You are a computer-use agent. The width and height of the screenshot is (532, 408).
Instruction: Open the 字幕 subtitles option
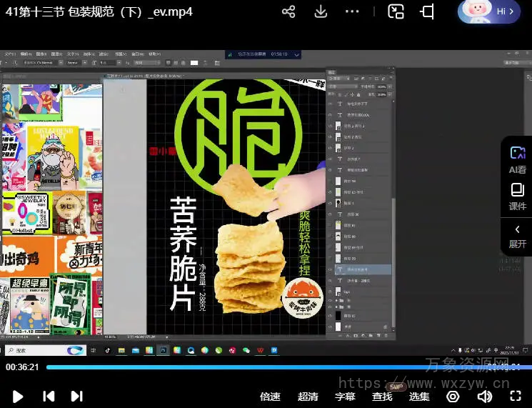pyautogui.click(x=345, y=397)
